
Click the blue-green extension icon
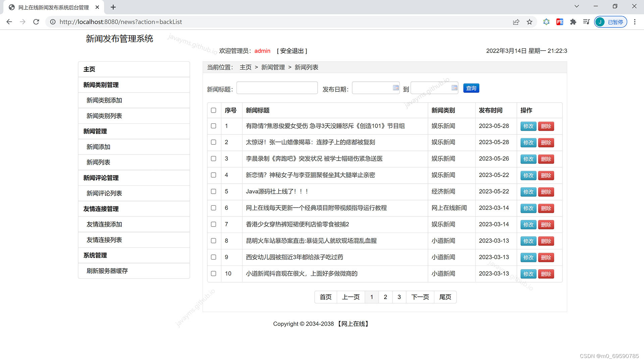point(546,22)
